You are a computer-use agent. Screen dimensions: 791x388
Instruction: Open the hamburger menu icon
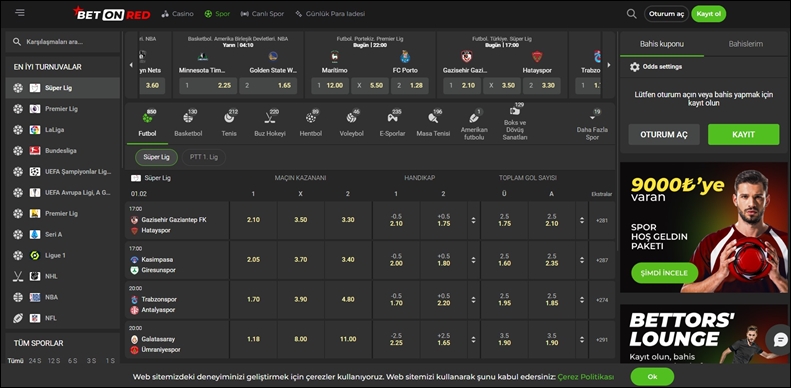coord(20,13)
